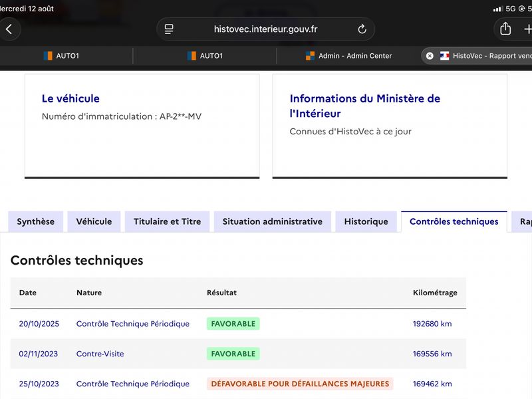Image resolution: width=532 pixels, height=399 pixels.
Task: Click the FAVORABLE badge for 02/11/2023
Action: pos(233,354)
